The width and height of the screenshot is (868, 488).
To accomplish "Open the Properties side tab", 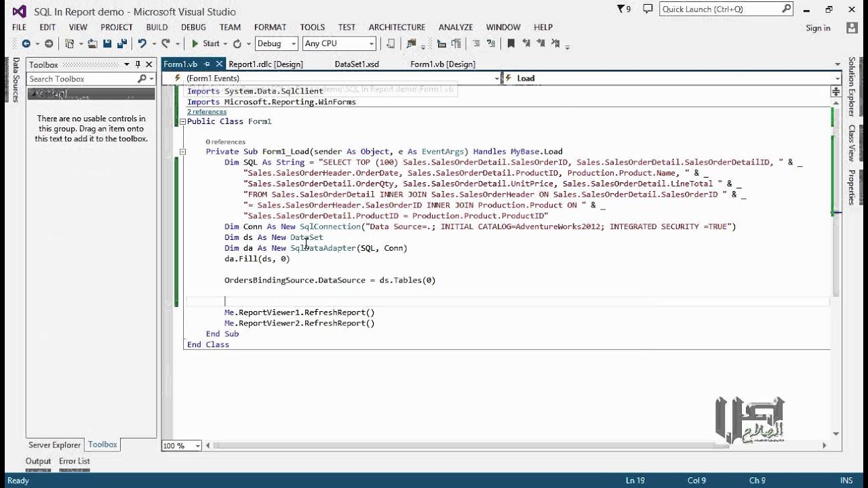I will pyautogui.click(x=852, y=188).
